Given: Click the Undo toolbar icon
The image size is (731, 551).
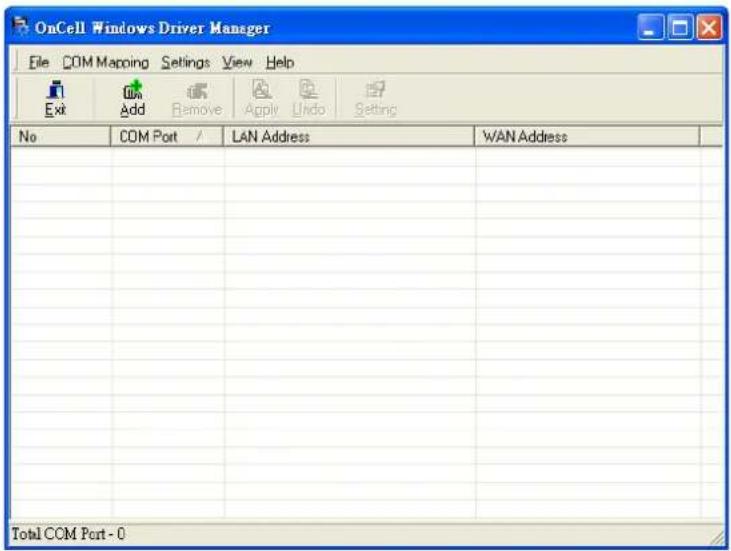Looking at the screenshot, I should [x=309, y=98].
